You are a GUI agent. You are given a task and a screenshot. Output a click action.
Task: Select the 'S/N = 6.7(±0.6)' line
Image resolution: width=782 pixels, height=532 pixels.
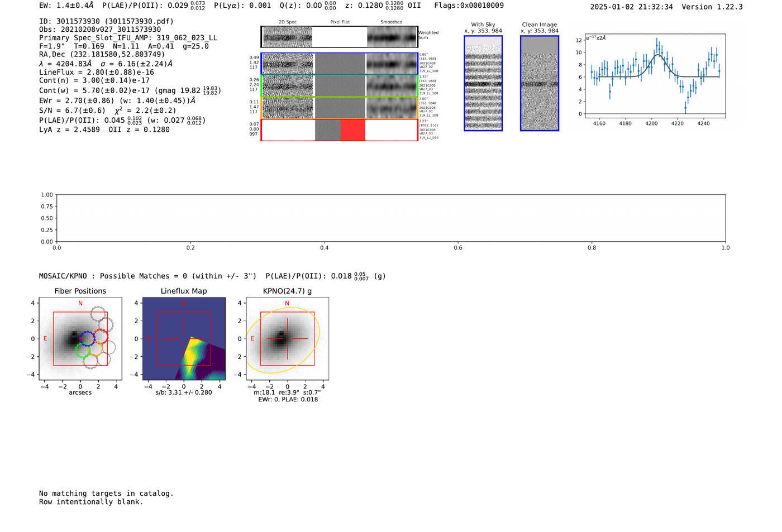pos(108,110)
